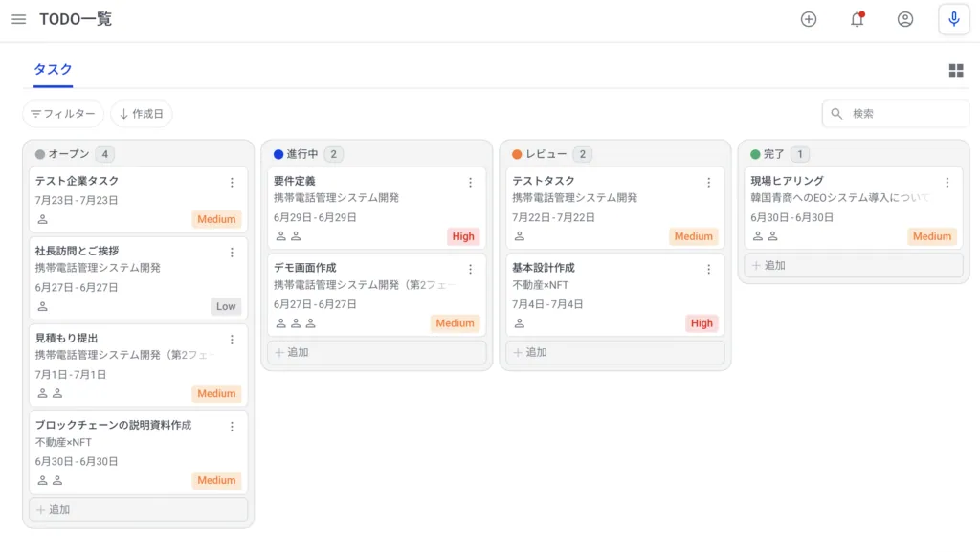
Task: Click assignee icons on 現場ヒアリング card
Action: (765, 236)
